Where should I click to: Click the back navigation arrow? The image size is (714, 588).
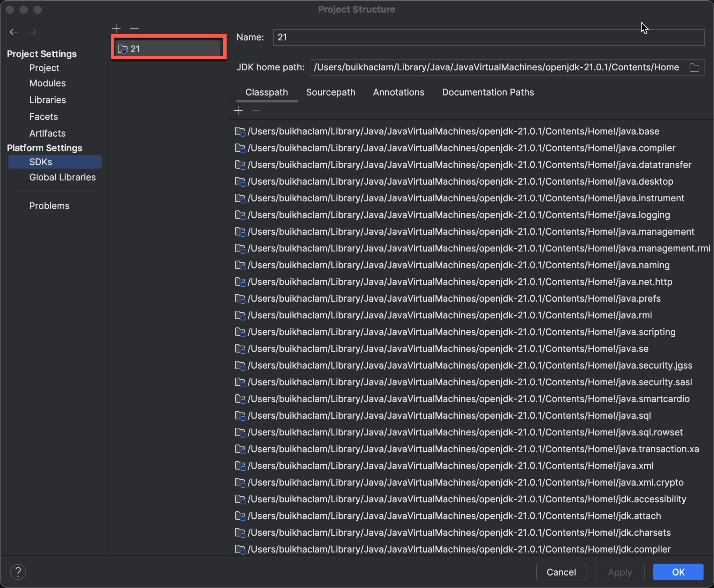click(x=14, y=32)
